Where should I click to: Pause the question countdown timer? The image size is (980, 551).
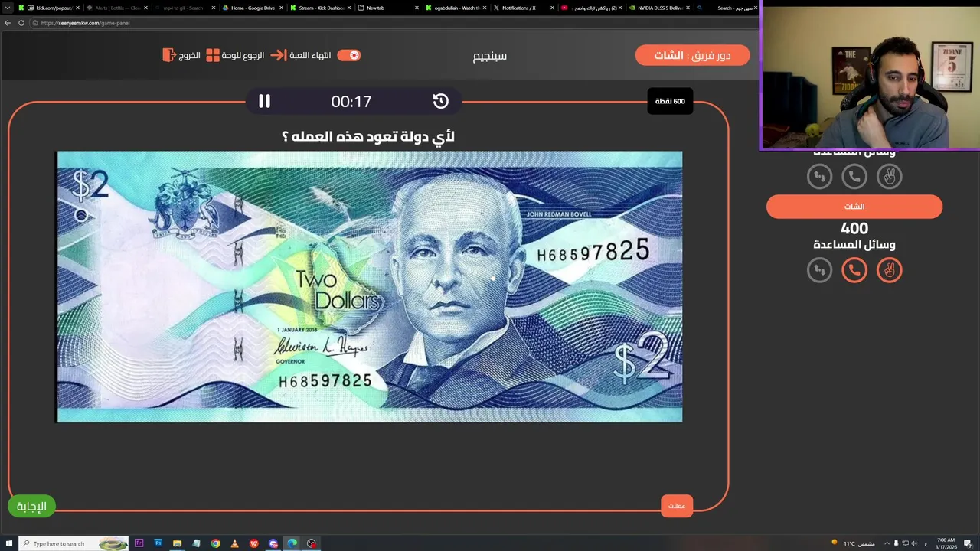tap(264, 101)
